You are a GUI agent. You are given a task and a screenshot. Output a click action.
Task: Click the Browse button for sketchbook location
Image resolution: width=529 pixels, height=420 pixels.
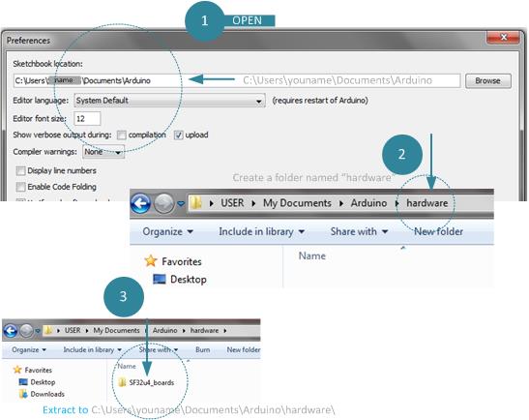tap(487, 80)
